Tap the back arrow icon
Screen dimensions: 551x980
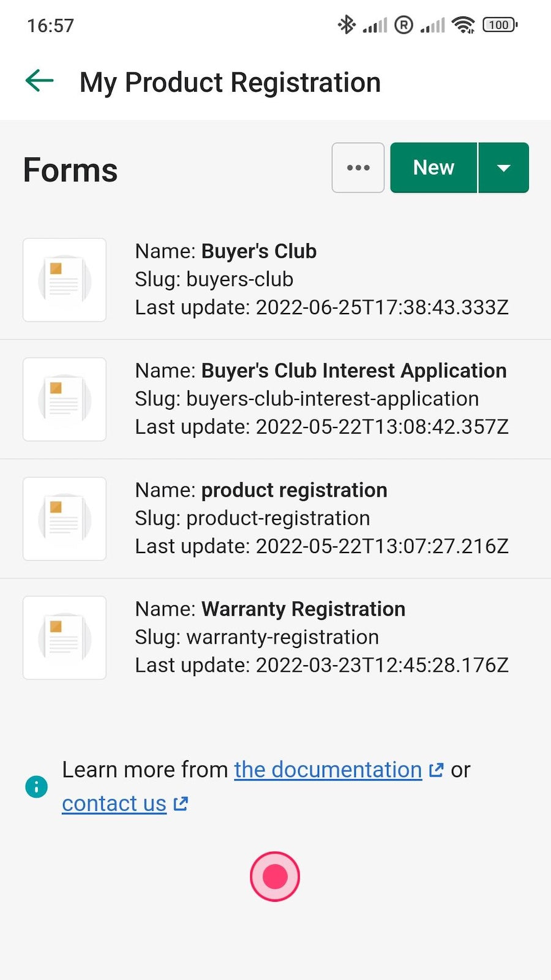point(40,81)
